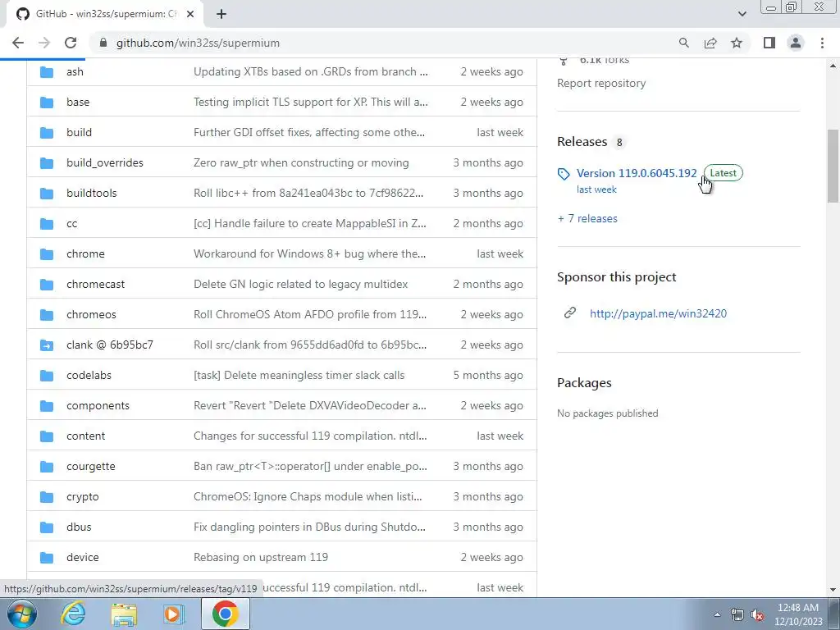Click the build folder icon
The width and height of the screenshot is (840, 630).
[x=47, y=132]
